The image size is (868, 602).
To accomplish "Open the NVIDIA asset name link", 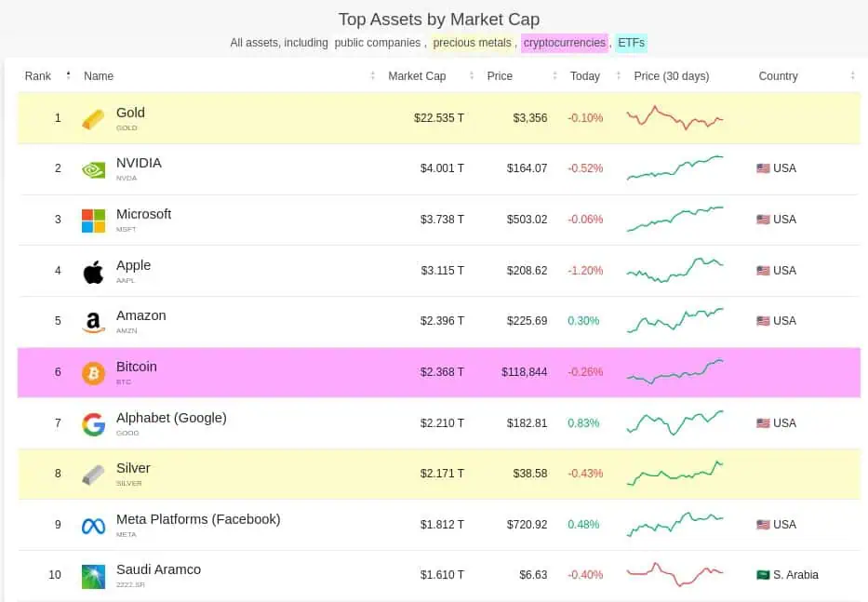I will [x=139, y=163].
